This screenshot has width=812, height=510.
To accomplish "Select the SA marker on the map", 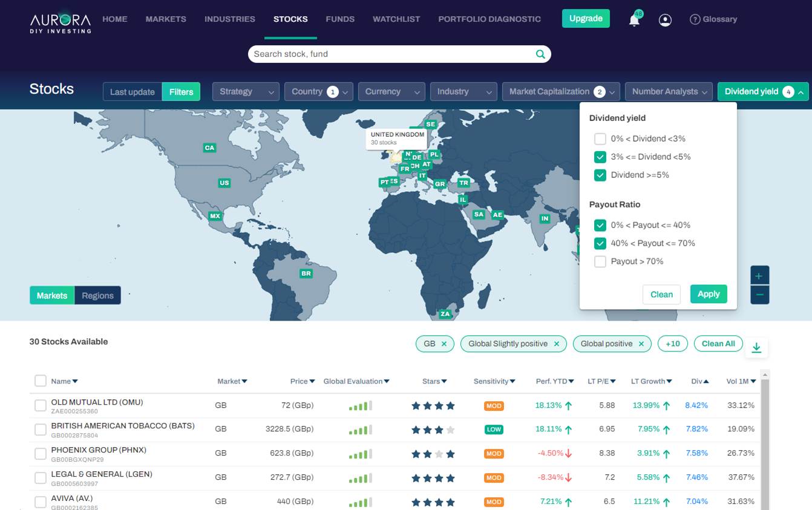I will 479,214.
